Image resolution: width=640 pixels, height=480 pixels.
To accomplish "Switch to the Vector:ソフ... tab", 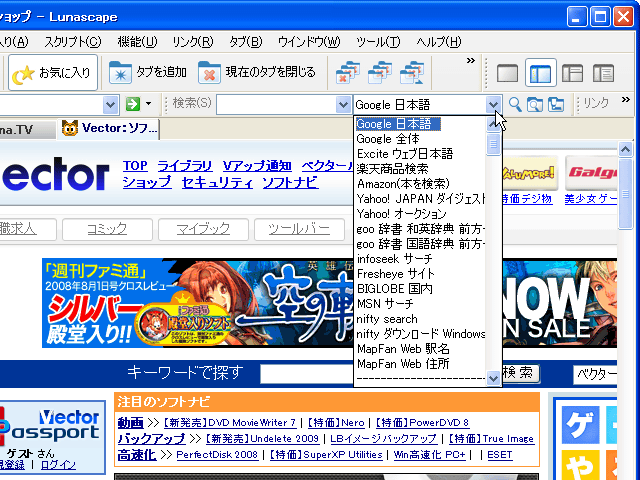I will [x=109, y=129].
